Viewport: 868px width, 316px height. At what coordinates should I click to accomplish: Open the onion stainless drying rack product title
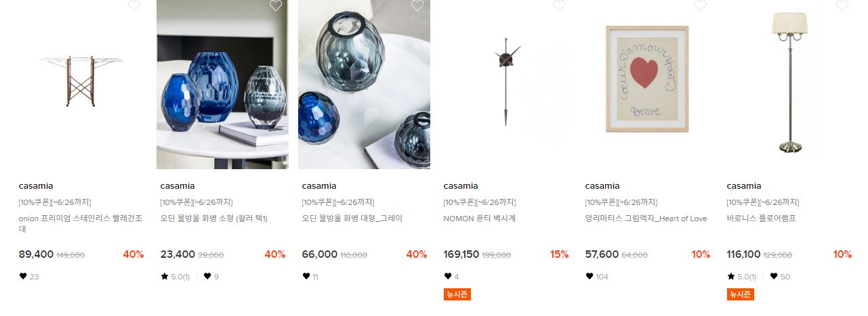coord(81,224)
